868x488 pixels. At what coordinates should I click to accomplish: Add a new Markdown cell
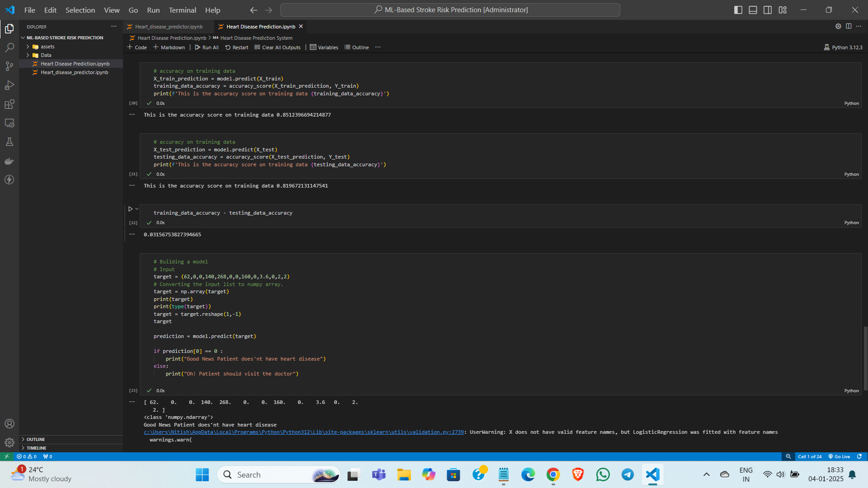click(169, 47)
